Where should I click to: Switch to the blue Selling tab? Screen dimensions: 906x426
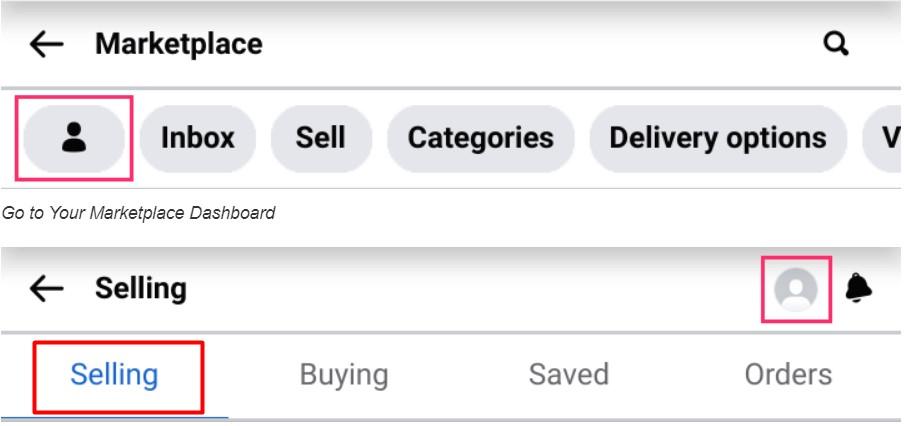coord(114,375)
